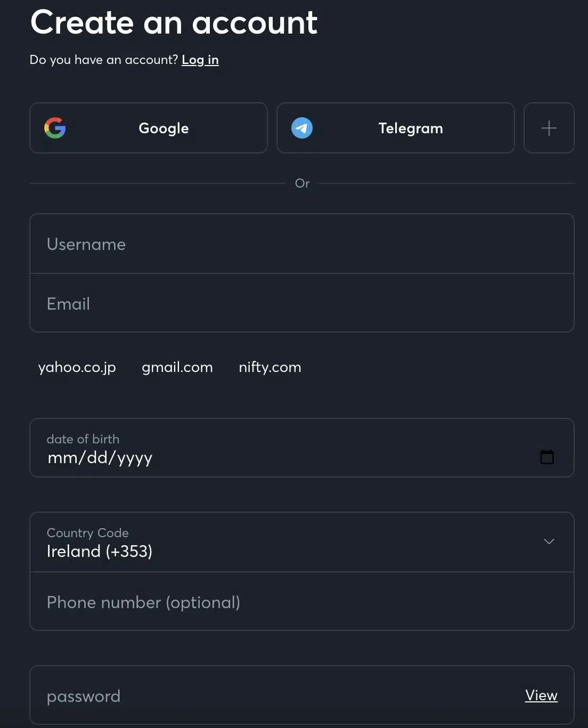
Task: Click the Phone number (optional) field
Action: [302, 602]
